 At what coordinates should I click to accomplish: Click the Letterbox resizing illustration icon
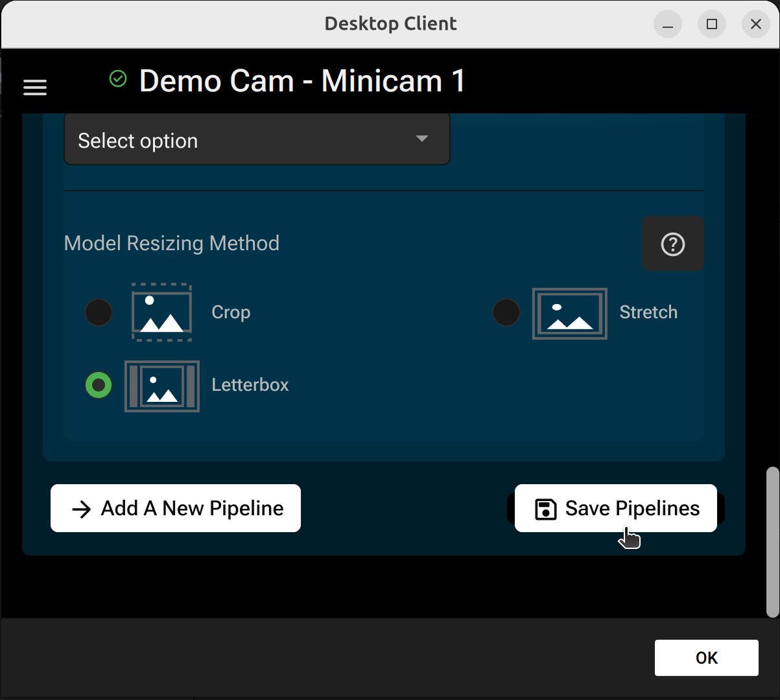tap(162, 386)
